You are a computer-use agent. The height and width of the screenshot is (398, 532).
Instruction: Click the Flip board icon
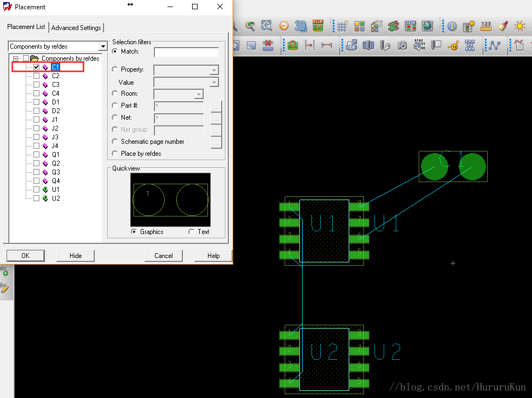pos(318,26)
